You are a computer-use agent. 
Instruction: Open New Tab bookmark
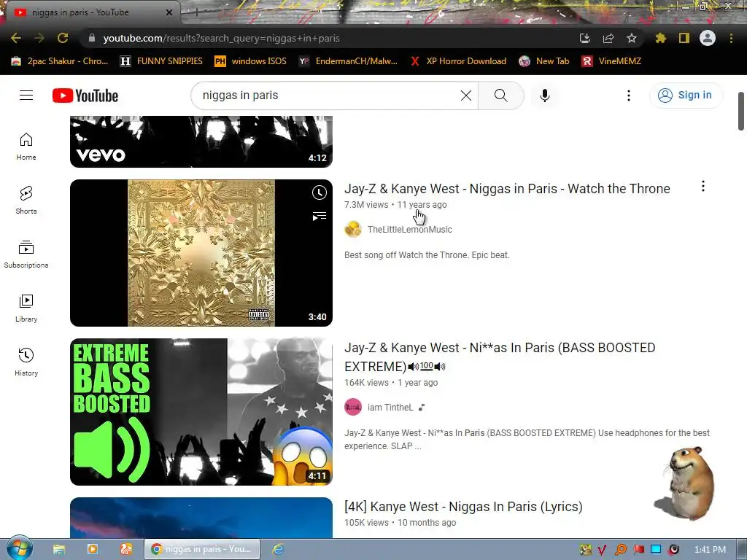pos(544,61)
